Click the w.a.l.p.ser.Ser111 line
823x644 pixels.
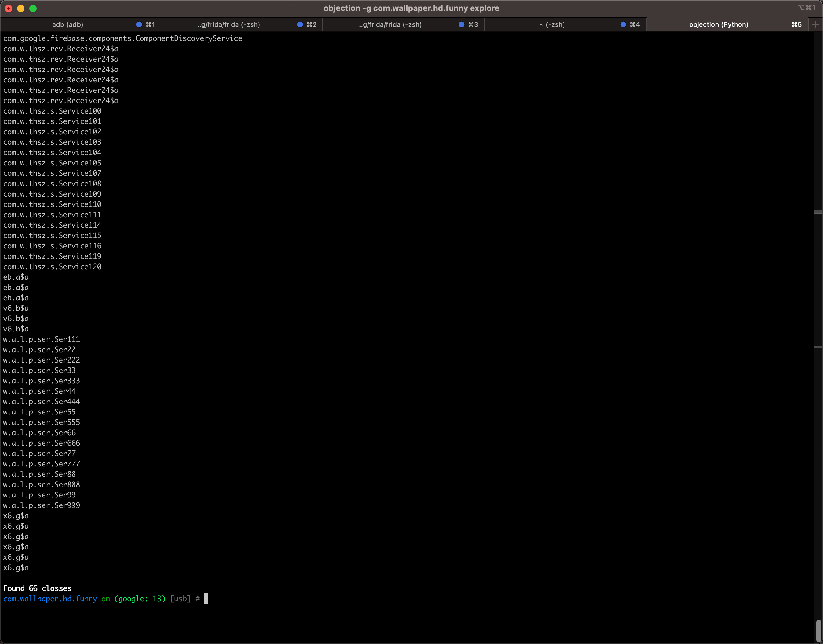click(x=42, y=339)
